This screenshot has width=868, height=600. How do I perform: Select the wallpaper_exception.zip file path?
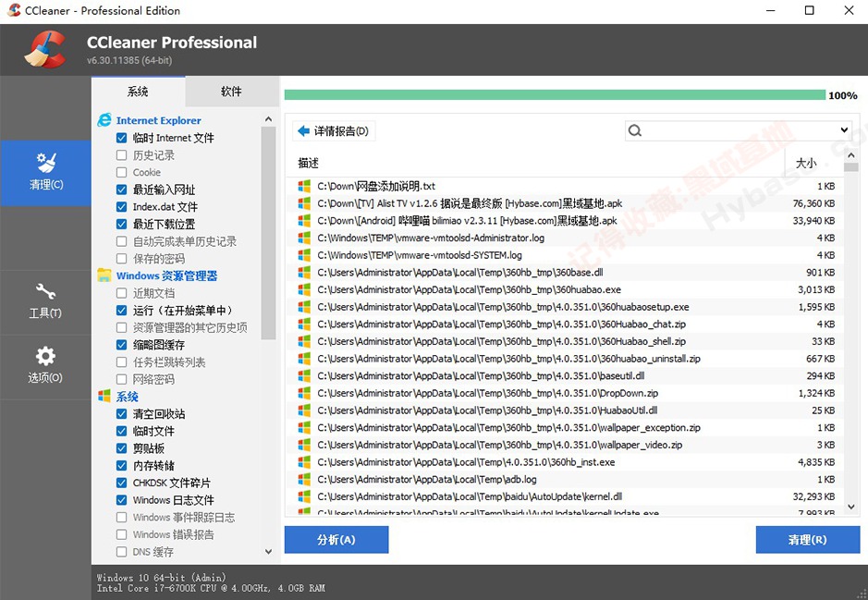tap(508, 428)
